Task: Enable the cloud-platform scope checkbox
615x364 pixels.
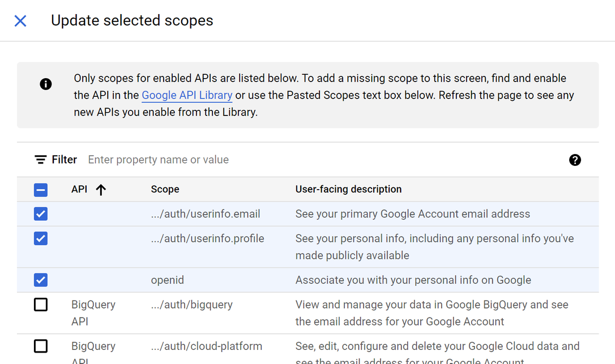Action: [40, 346]
